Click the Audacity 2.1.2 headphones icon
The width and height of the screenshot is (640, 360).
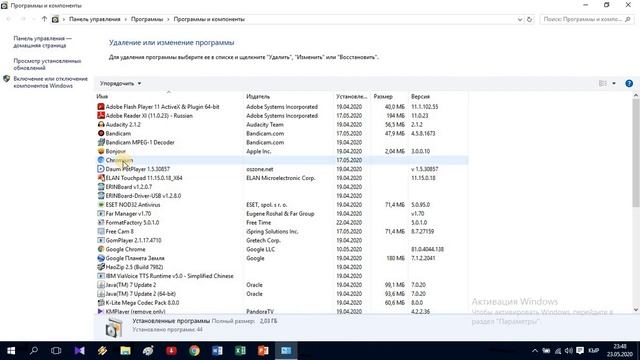[x=101, y=124]
